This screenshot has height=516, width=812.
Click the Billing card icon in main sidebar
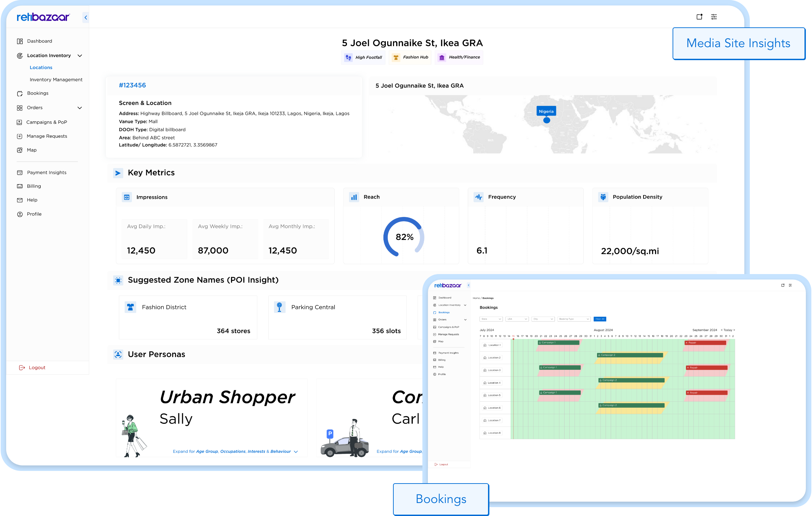coord(20,187)
